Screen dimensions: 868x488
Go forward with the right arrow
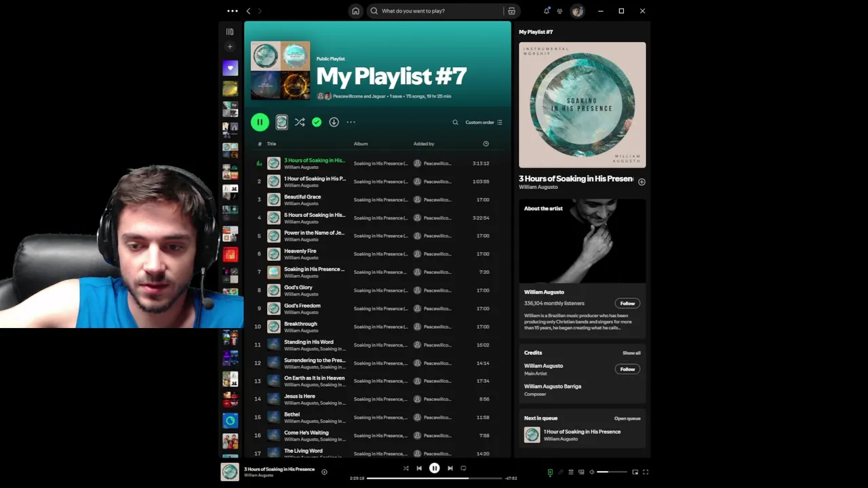click(260, 11)
